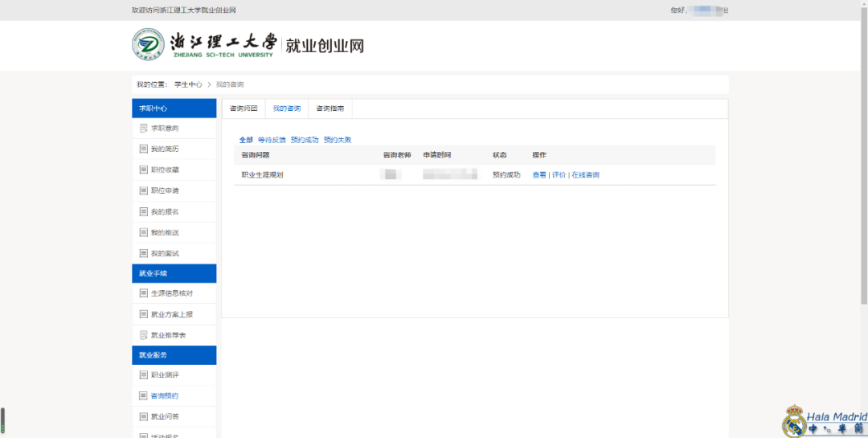Go to 学生中心 in the breadcrumb
The width and height of the screenshot is (868, 438).
pyautogui.click(x=187, y=84)
